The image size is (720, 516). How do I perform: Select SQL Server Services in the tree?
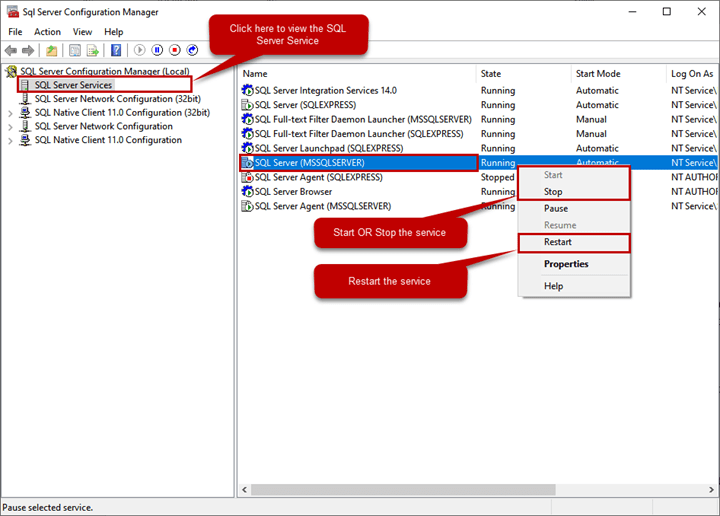[73, 85]
